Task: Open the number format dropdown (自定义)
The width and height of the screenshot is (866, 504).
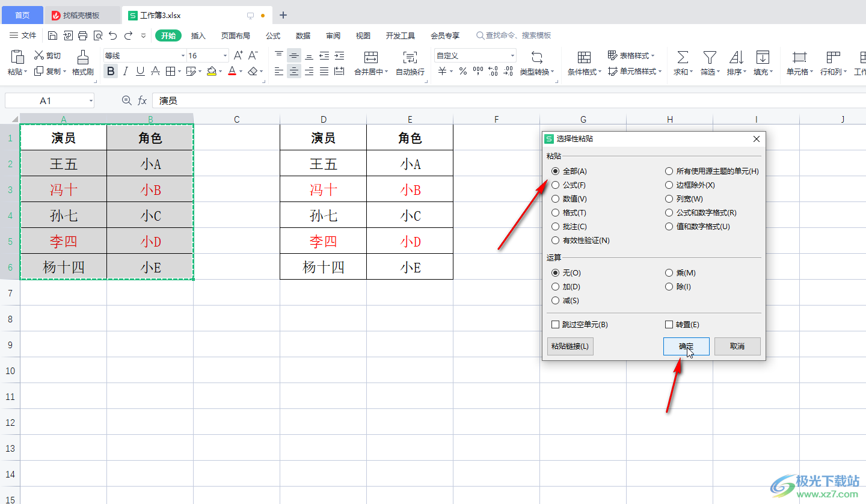Action: coord(512,55)
